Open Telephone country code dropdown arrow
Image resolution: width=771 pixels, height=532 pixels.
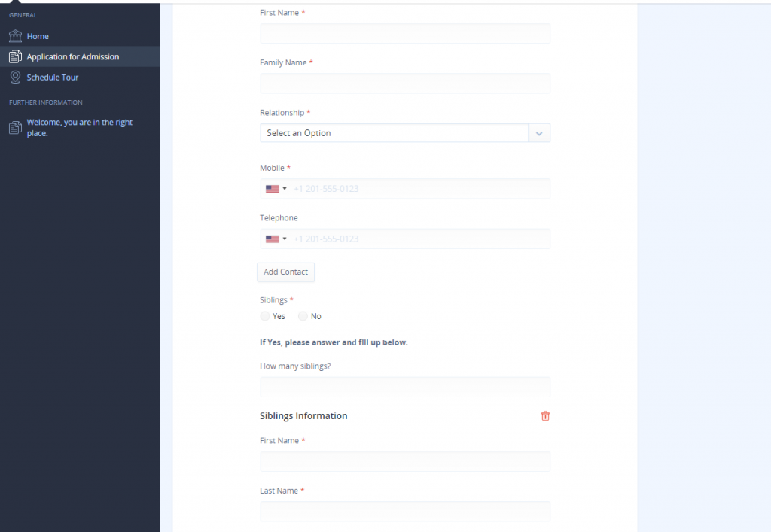(x=285, y=239)
